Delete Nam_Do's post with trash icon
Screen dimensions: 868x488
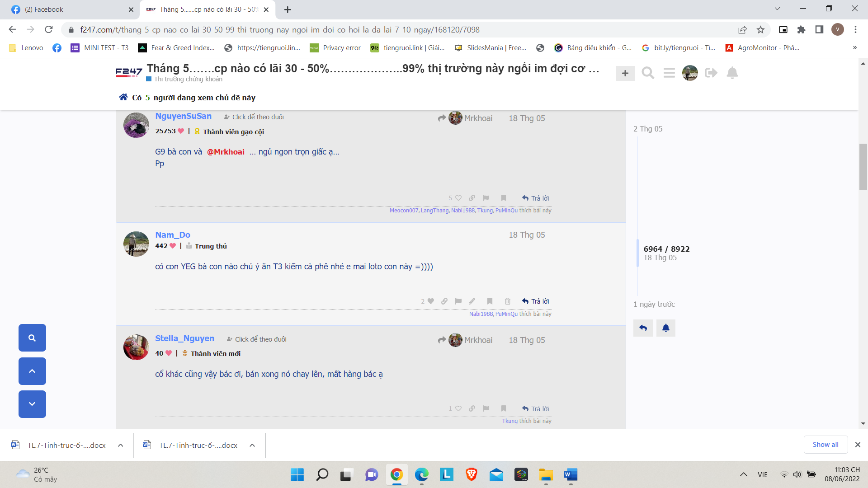508,301
